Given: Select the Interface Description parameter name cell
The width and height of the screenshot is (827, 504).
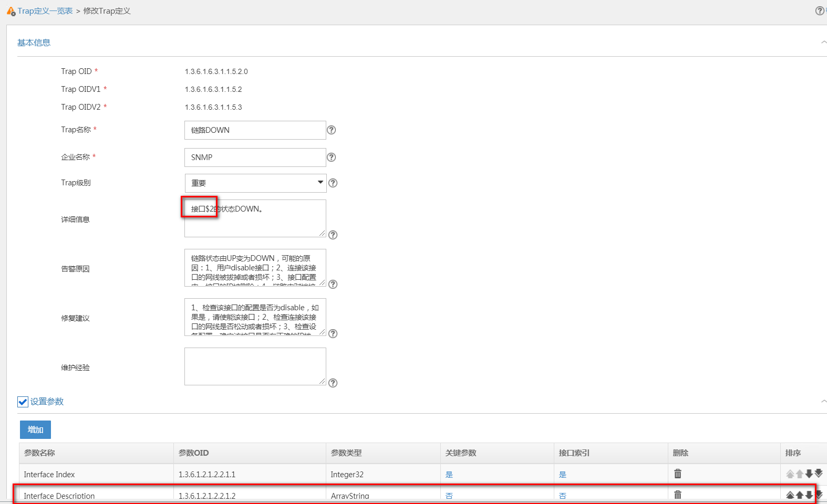Looking at the screenshot, I should (96, 496).
